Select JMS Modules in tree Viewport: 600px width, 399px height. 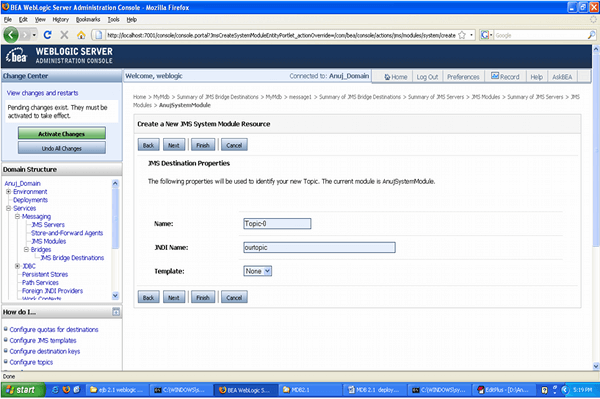click(x=49, y=241)
